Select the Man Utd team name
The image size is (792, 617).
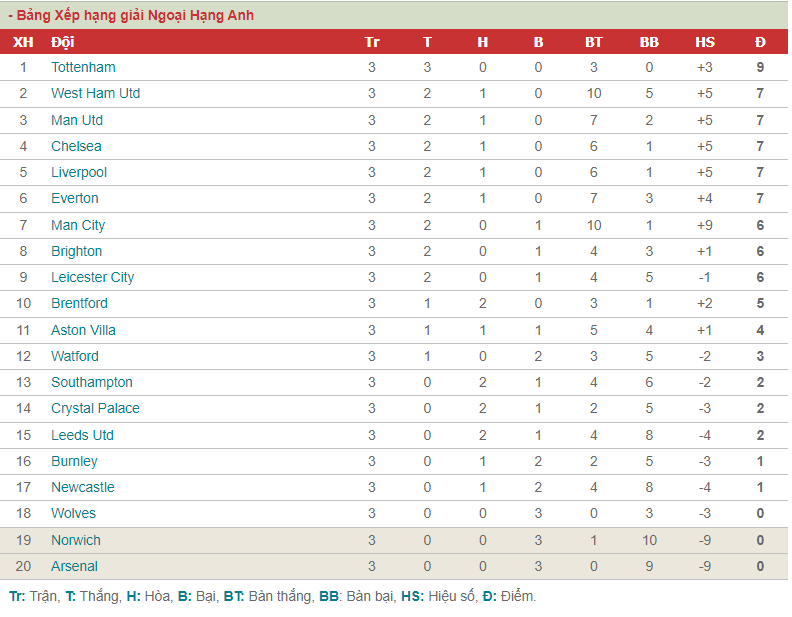tap(77, 120)
